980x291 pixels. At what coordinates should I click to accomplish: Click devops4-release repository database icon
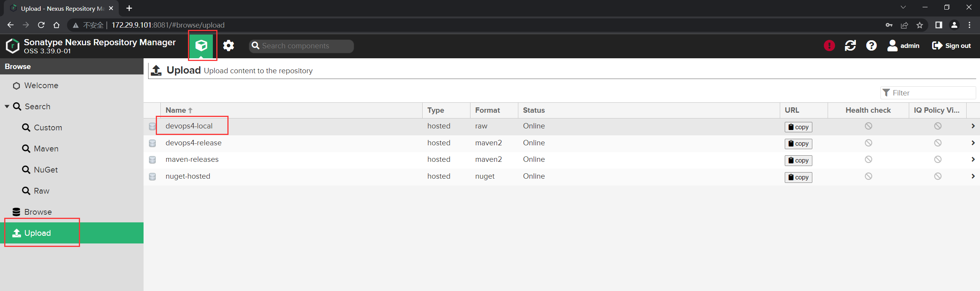point(152,143)
